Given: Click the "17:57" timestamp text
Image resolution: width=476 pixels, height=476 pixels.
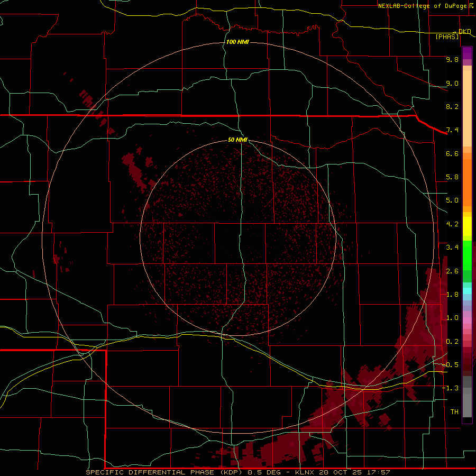Looking at the screenshot, I should point(378,472).
